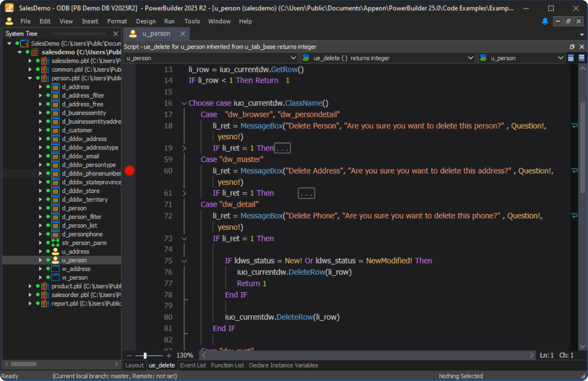588x381 pixels.
Task: Close the System Tree panel
Action: tap(115, 34)
